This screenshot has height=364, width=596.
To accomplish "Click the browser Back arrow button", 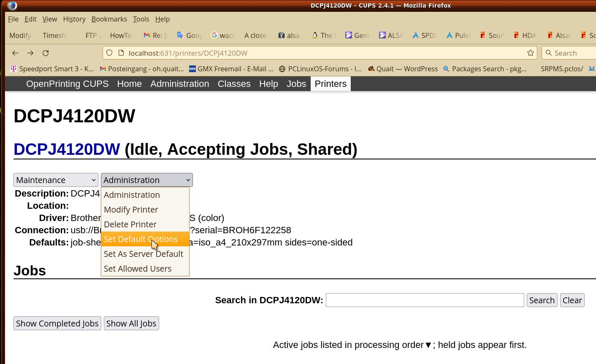I will coord(15,53).
